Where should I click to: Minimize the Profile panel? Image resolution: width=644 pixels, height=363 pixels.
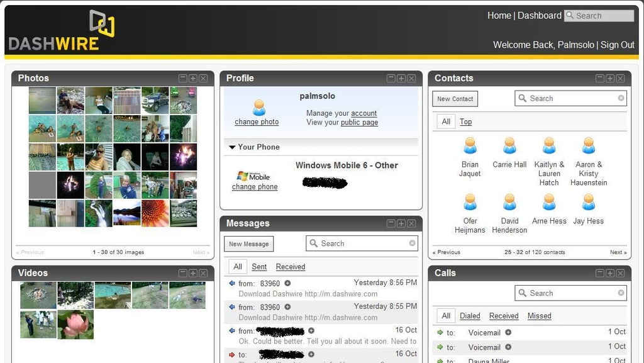click(x=391, y=78)
